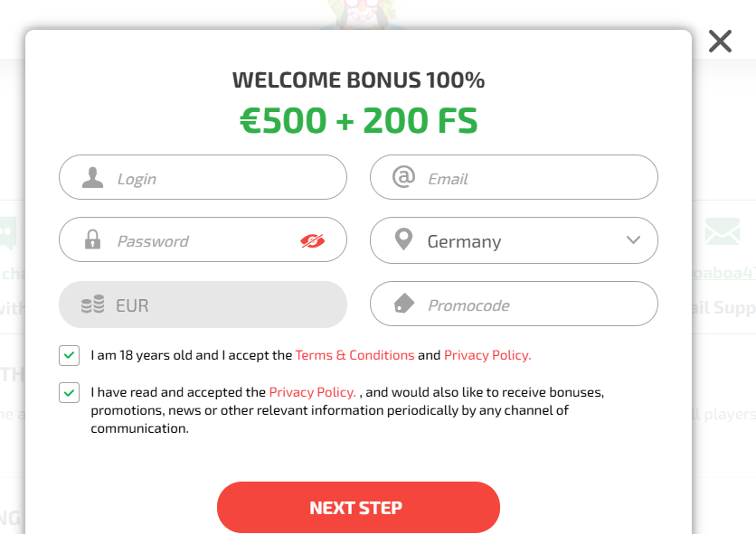756x534 pixels.
Task: Show password using the red eye icon
Action: click(312, 240)
